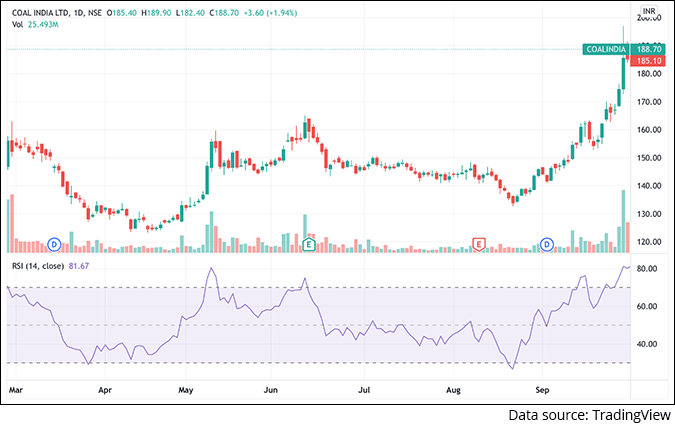
Task: Click the May label on time axis
Action: [x=186, y=390]
